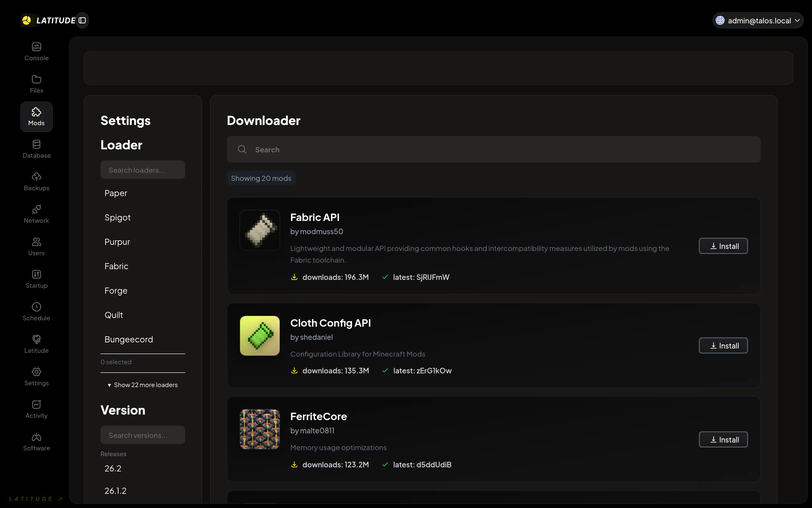This screenshot has width=812, height=508.
Task: Open the Activity log section
Action: pyautogui.click(x=36, y=409)
